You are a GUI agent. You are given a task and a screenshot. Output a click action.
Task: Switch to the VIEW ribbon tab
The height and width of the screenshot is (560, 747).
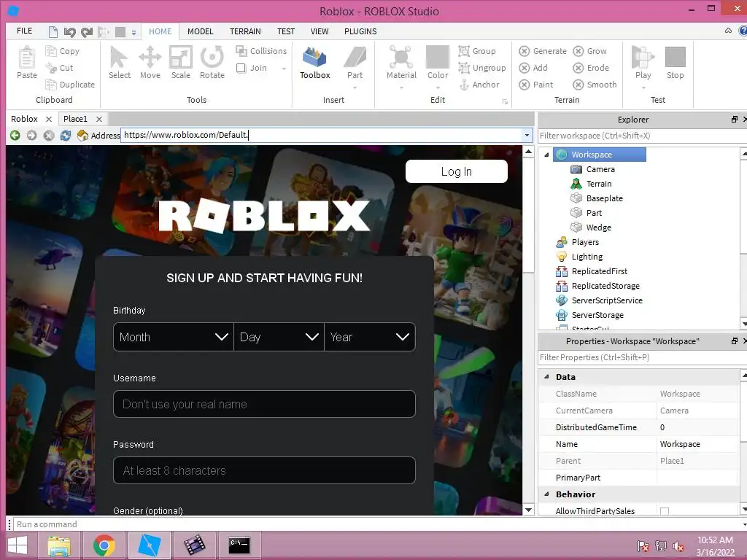(x=320, y=31)
